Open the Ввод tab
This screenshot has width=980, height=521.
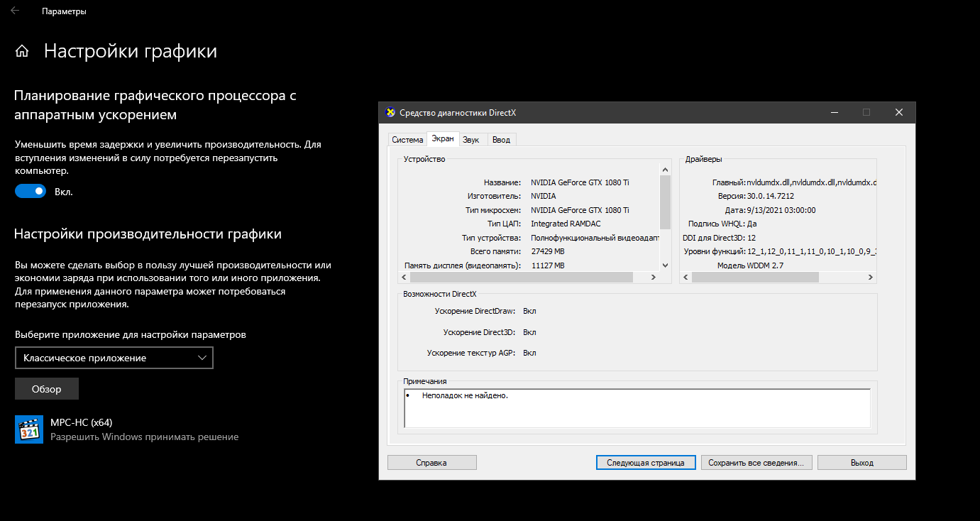[x=501, y=140]
